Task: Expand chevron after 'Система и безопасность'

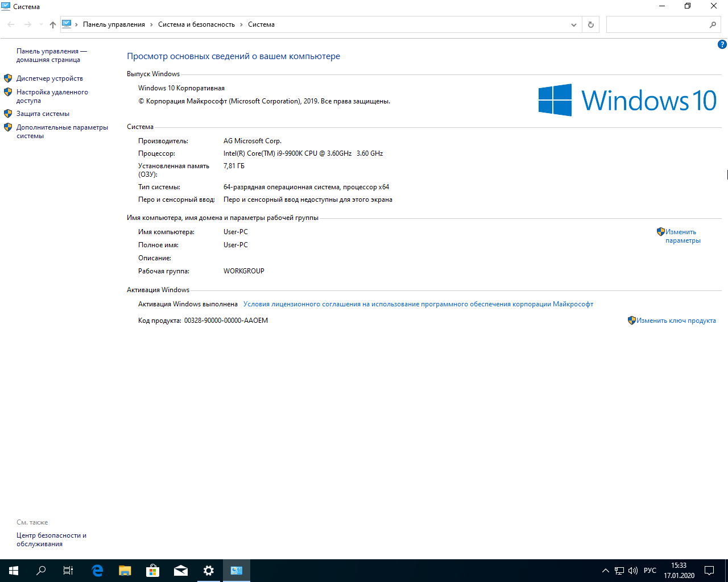Action: click(241, 24)
